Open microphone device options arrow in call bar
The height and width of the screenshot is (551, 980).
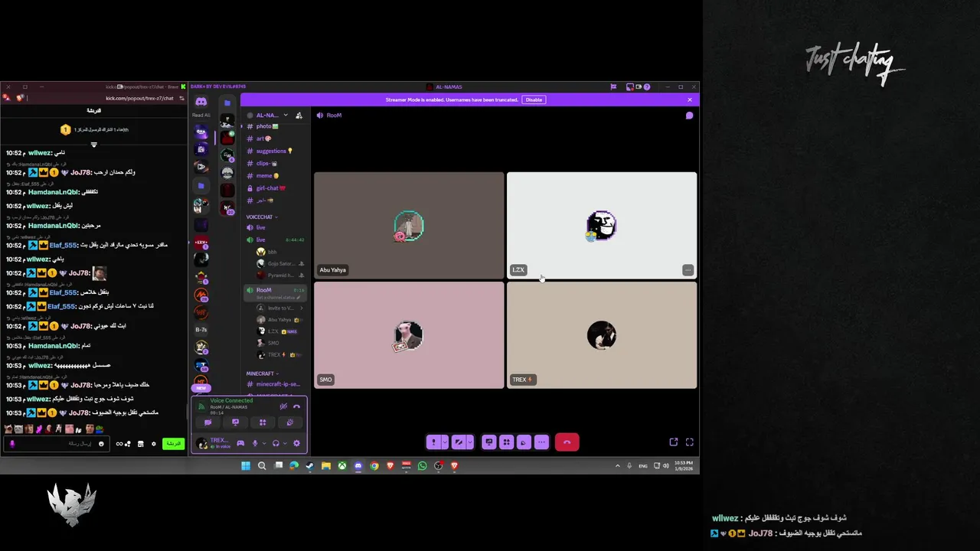[x=445, y=442]
